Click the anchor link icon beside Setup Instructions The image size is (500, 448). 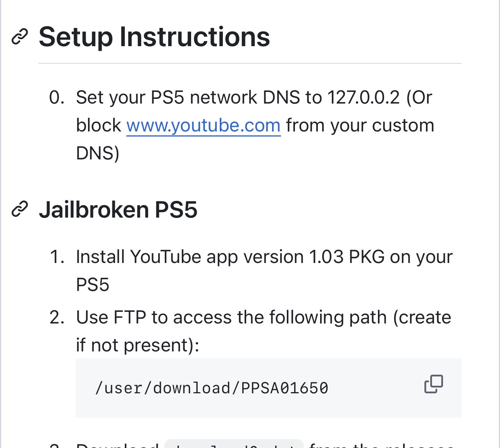tap(20, 37)
